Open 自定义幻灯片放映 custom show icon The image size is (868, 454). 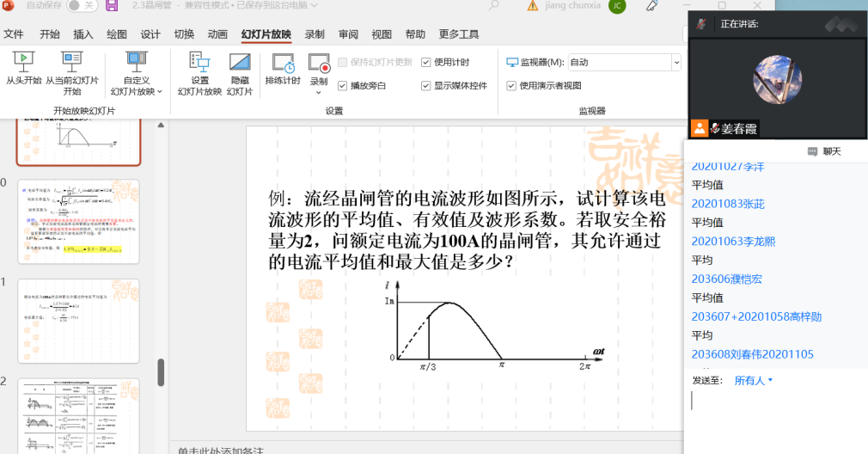pyautogui.click(x=136, y=62)
